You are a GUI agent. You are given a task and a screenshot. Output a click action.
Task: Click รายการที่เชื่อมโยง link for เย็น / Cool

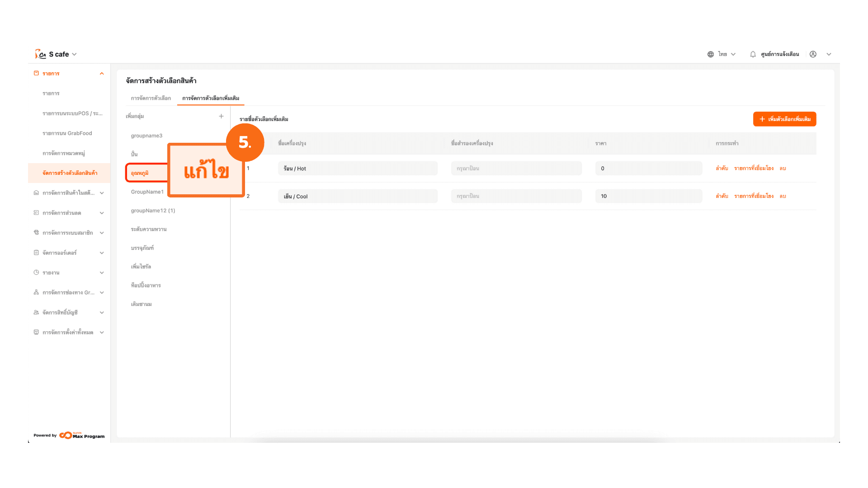(754, 196)
